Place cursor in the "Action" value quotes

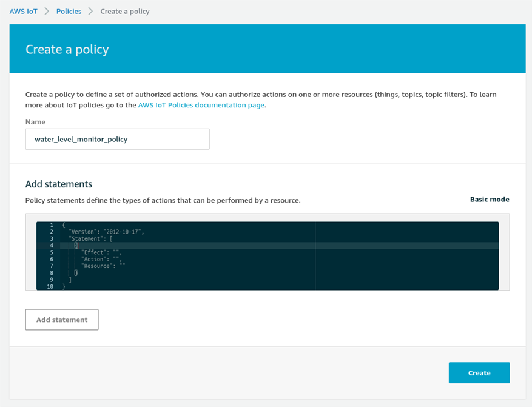[116, 259]
